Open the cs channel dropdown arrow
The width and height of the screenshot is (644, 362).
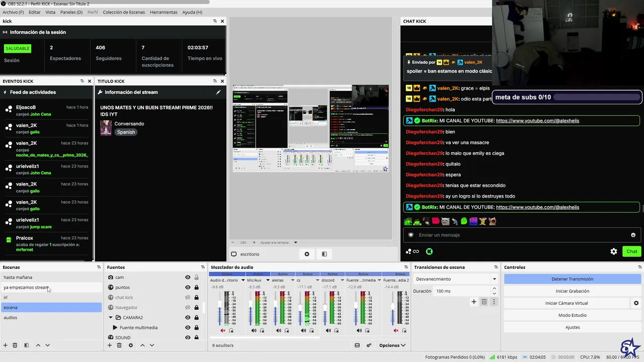(317, 280)
